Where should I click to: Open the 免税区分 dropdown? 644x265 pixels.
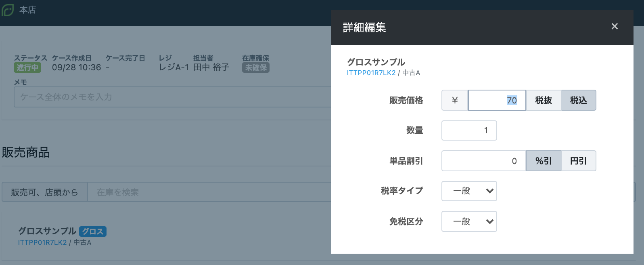point(469,221)
